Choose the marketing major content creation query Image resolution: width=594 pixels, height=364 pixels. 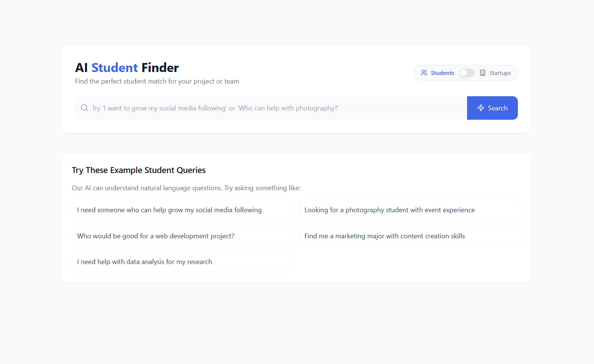tap(410, 236)
